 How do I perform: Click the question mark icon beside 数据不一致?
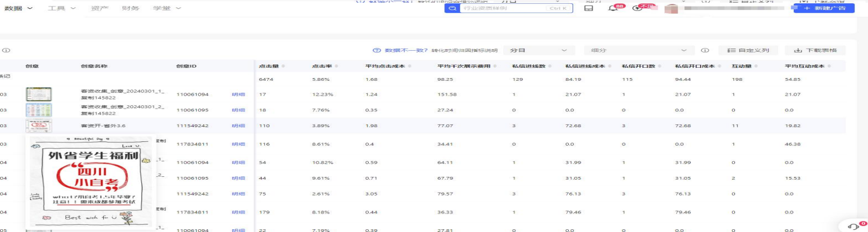coord(377,50)
